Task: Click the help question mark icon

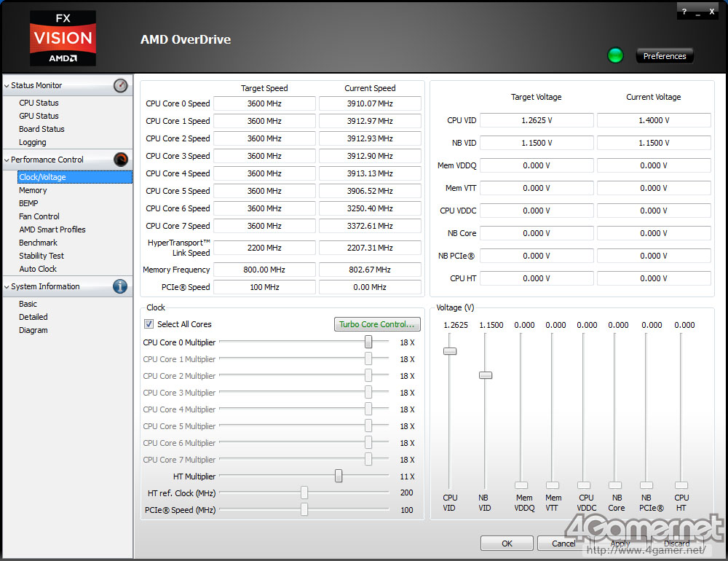Action: (684, 12)
